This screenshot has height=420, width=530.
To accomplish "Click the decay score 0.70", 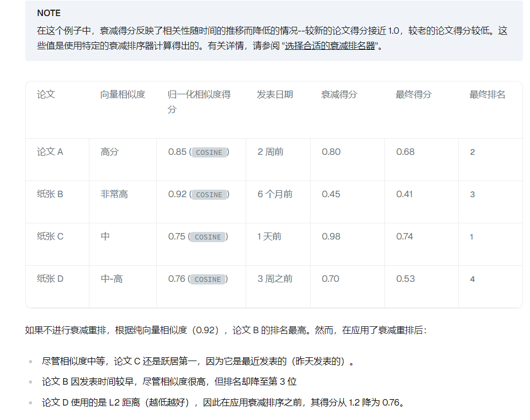I will [x=330, y=279].
